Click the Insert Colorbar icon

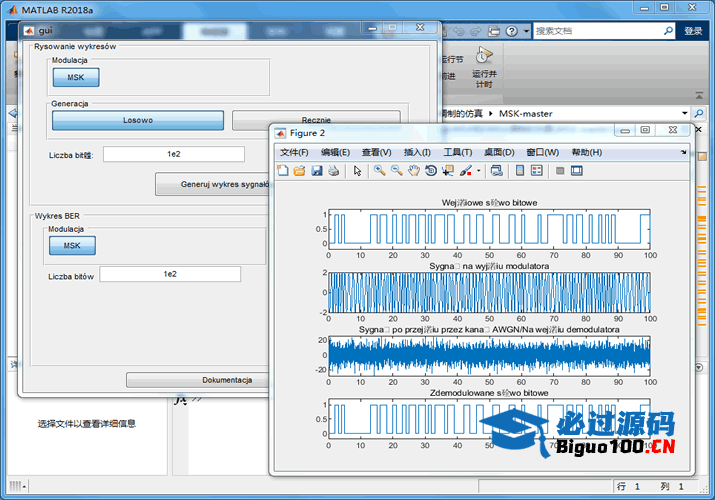pos(520,171)
